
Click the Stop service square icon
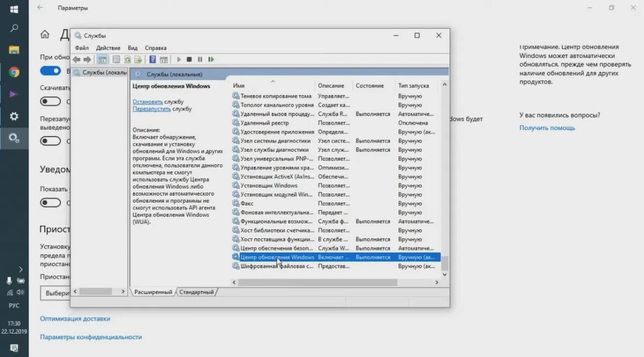click(x=189, y=60)
